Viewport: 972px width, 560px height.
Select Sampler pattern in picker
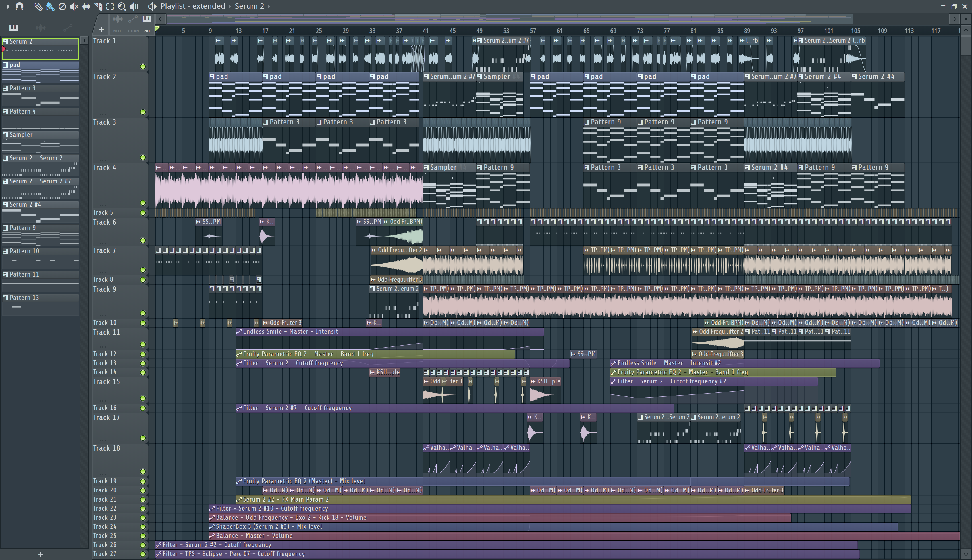[40, 142]
